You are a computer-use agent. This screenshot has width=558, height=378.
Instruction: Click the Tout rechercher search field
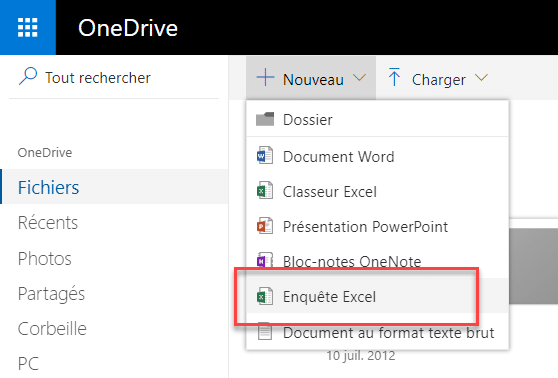114,77
